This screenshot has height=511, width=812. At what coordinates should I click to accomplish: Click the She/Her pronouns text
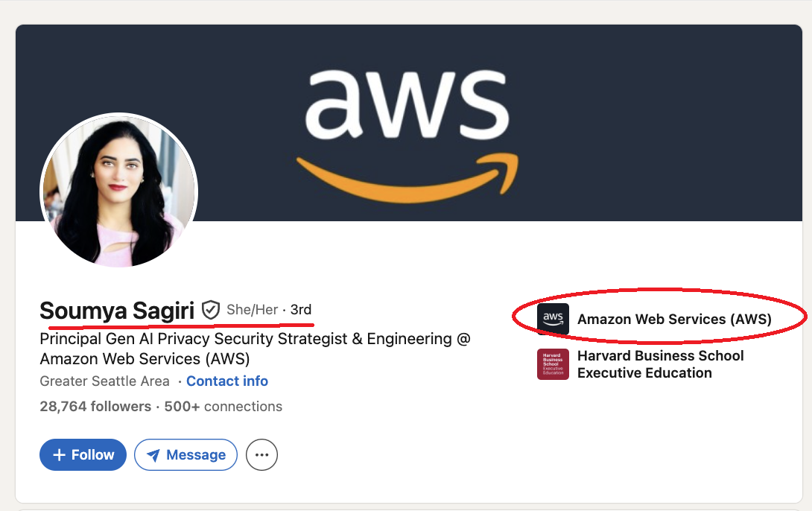click(252, 310)
